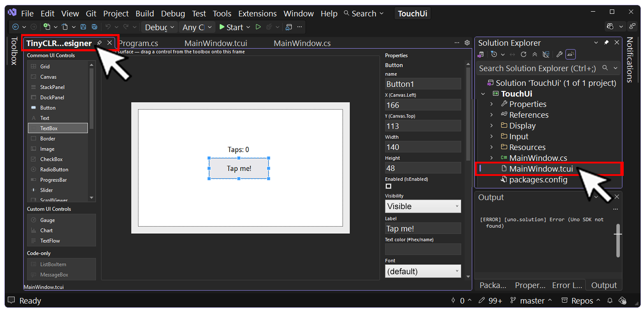This screenshot has width=644, height=310.
Task: Click the magnifier in the Solution Explorer search
Action: [605, 68]
